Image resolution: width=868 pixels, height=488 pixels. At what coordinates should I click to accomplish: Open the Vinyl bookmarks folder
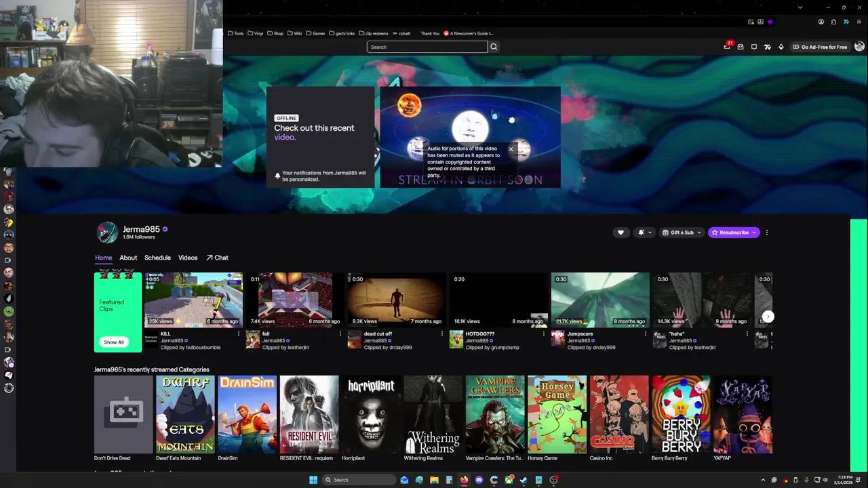256,33
